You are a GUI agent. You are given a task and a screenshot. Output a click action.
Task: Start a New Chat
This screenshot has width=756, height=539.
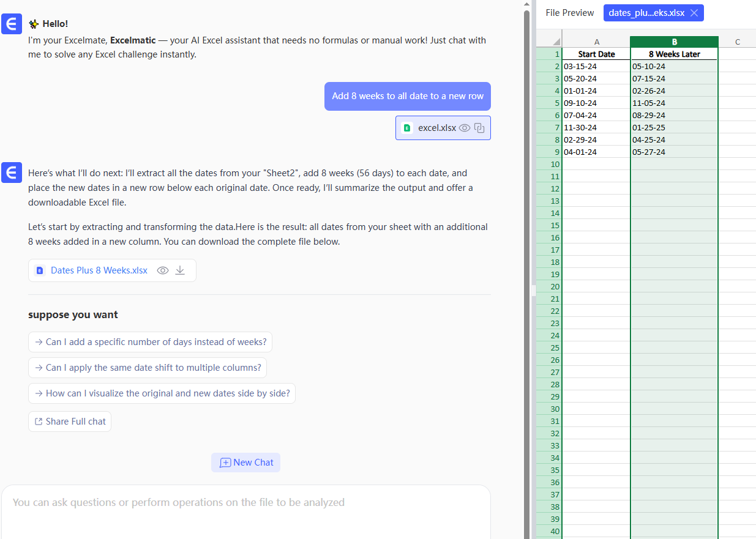click(x=246, y=463)
